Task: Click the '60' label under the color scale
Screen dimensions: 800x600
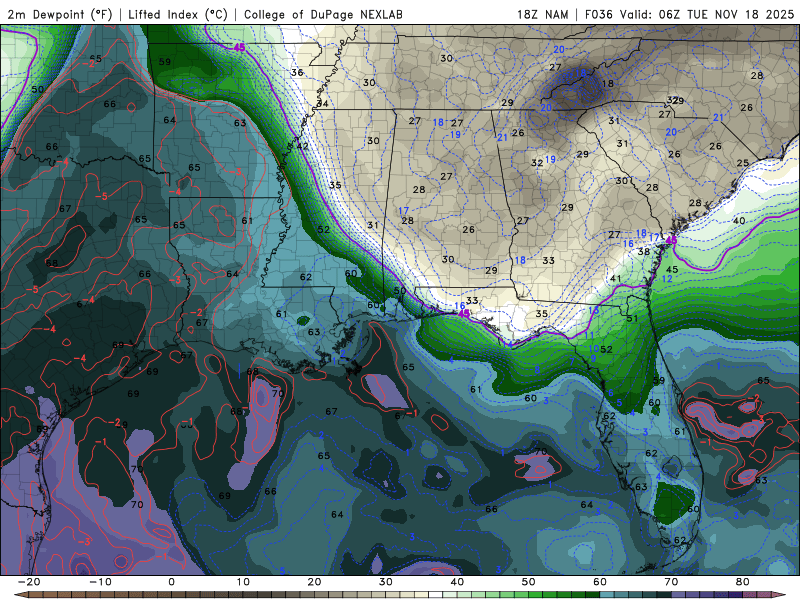Action: point(600,582)
